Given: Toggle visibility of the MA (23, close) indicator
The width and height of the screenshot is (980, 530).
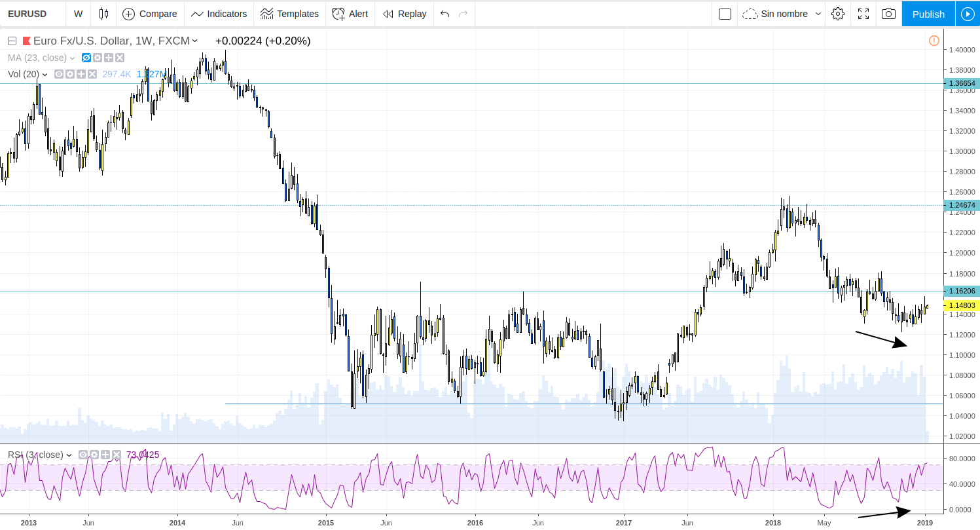Looking at the screenshot, I should click(86, 58).
